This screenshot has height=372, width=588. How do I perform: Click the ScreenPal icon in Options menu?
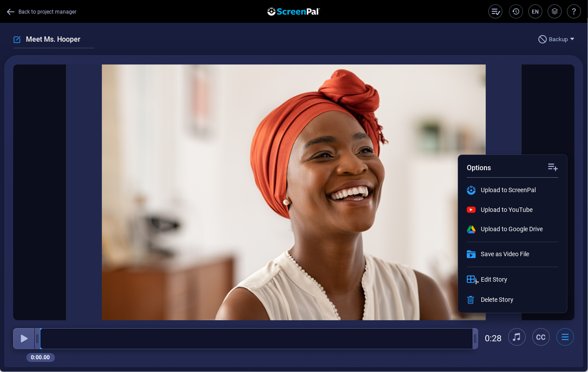(471, 190)
